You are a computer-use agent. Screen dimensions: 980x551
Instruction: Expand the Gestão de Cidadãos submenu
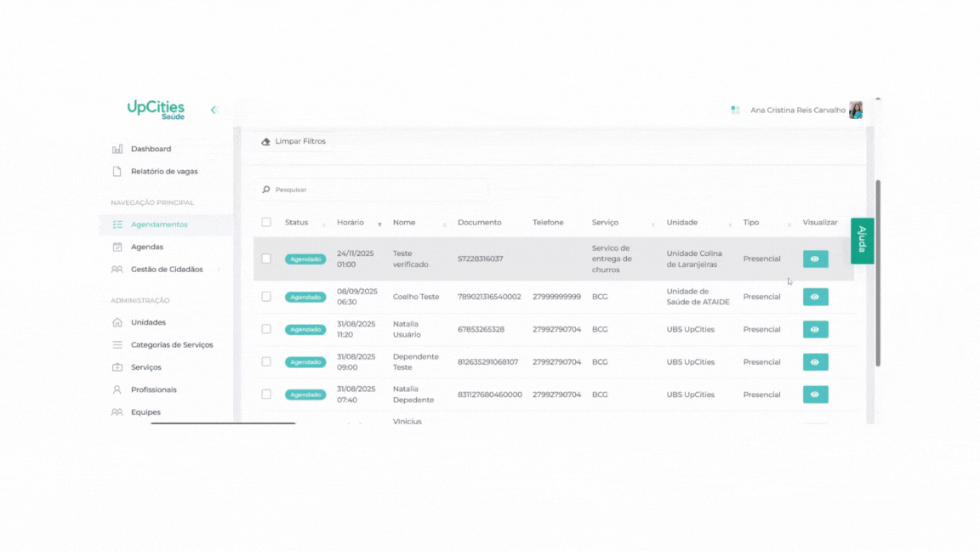click(219, 270)
